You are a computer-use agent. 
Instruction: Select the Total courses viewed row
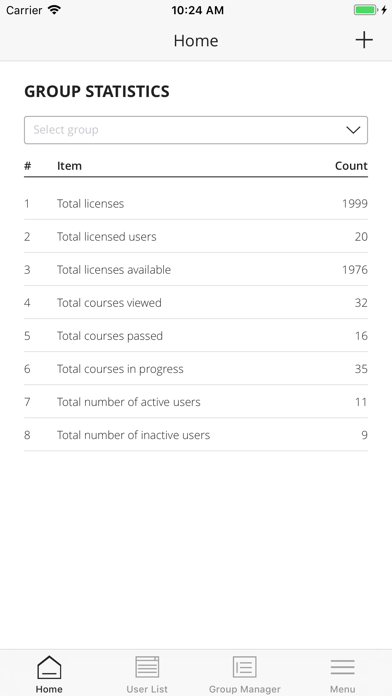coord(196,302)
